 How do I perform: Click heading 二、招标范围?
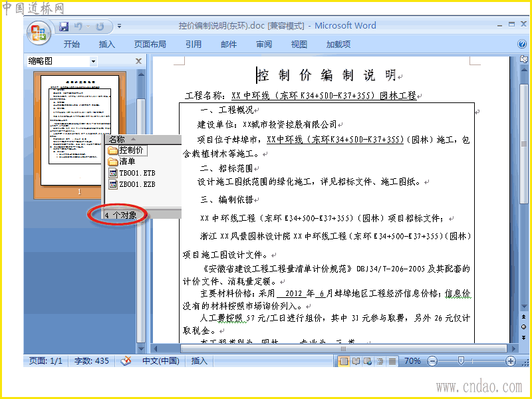pyautogui.click(x=227, y=168)
